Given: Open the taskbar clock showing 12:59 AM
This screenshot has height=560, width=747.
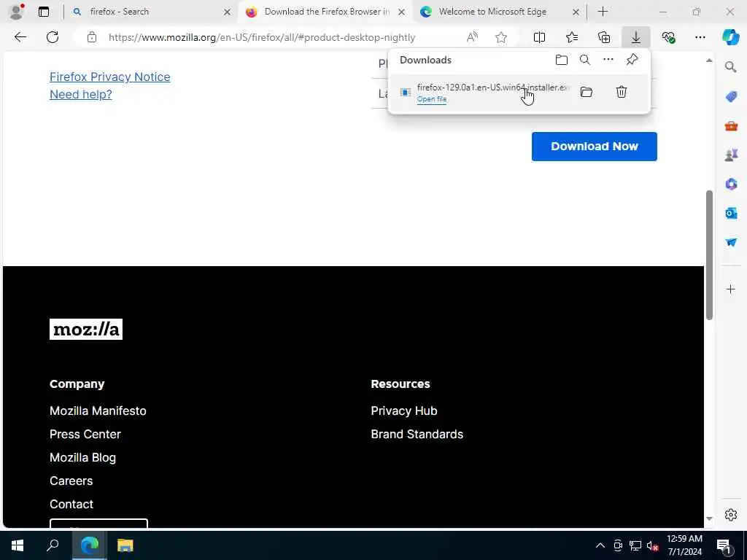Looking at the screenshot, I should [684, 545].
